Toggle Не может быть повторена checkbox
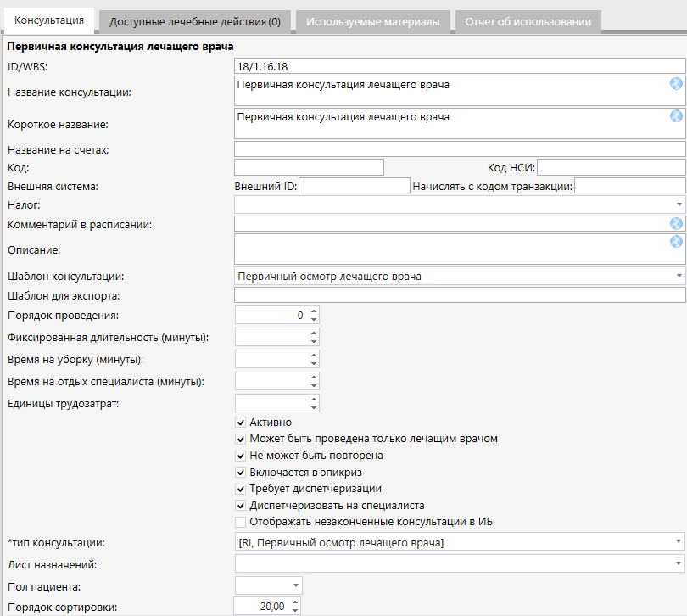 point(241,456)
